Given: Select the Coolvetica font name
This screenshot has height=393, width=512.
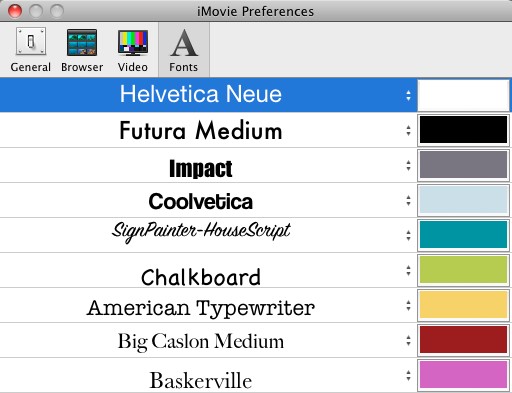Looking at the screenshot, I should (x=201, y=202).
